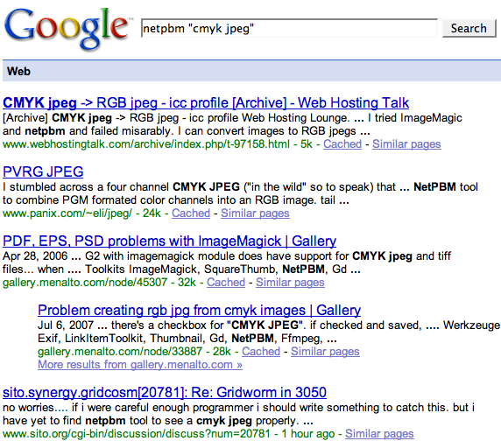Open Similar pages for node/45307 result
501x448 pixels.
point(290,282)
